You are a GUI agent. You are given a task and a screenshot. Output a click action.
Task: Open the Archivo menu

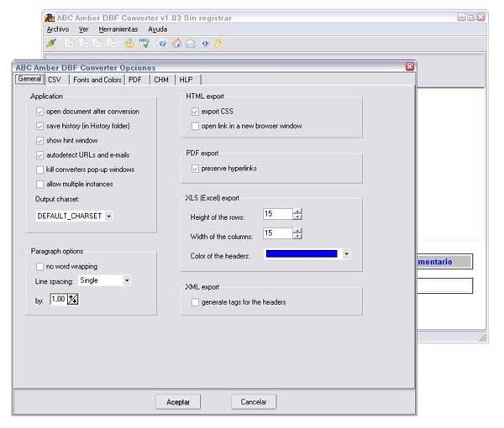click(58, 29)
